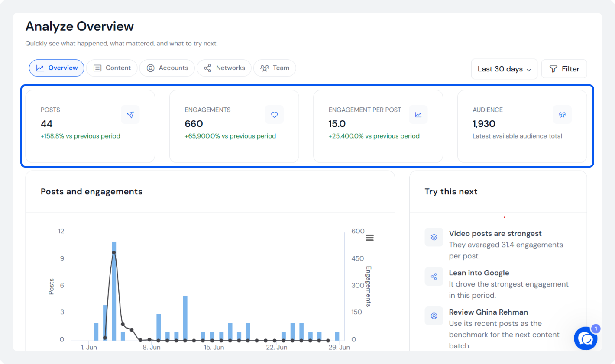Click the Engagement Per Post value 15.0
Screen dimensions: 615x364
pyautogui.click(x=337, y=124)
